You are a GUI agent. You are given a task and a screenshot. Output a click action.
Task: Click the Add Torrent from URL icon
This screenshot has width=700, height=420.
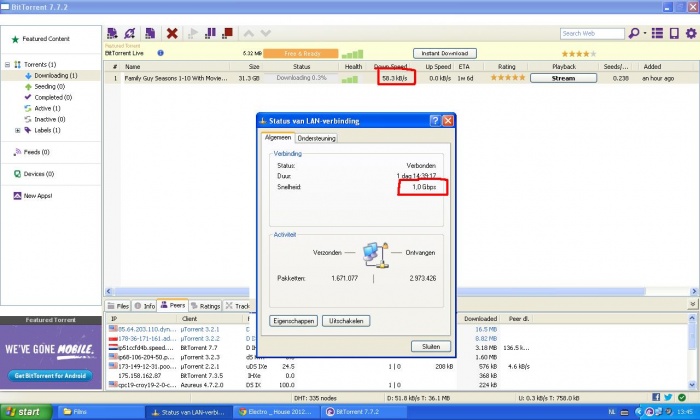pyautogui.click(x=130, y=33)
